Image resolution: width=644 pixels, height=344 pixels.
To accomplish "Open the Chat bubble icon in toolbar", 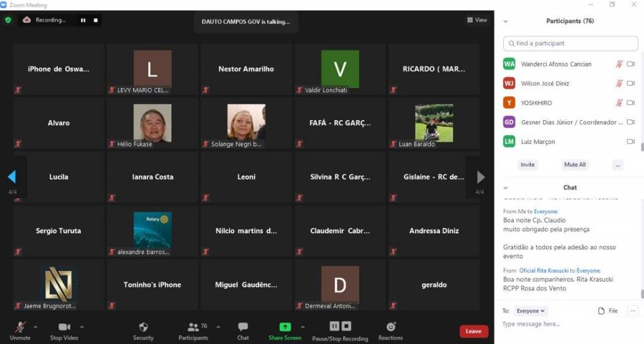I will (x=243, y=327).
